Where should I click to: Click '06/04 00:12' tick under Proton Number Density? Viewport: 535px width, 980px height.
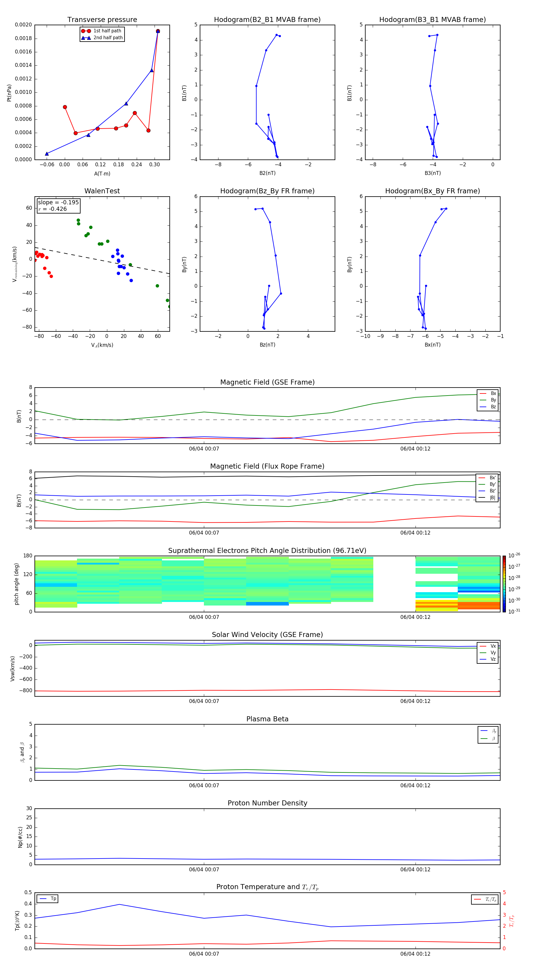coord(416,870)
